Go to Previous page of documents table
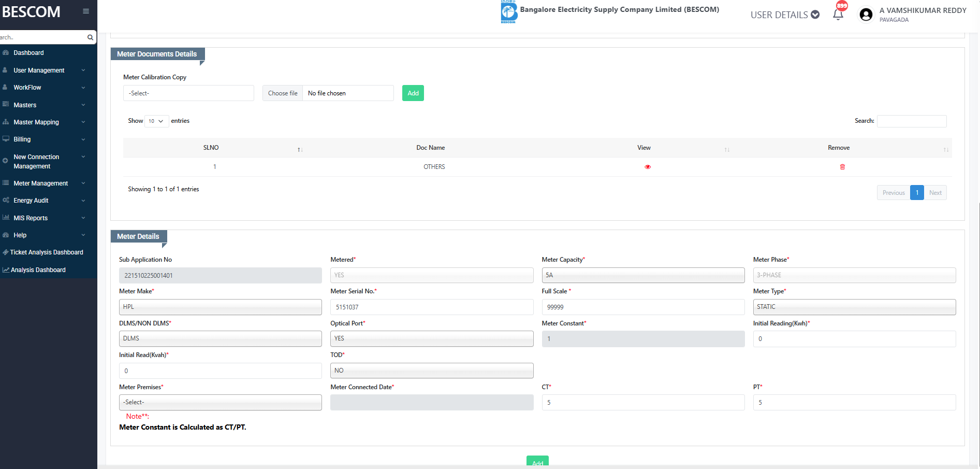980x469 pixels. point(894,193)
